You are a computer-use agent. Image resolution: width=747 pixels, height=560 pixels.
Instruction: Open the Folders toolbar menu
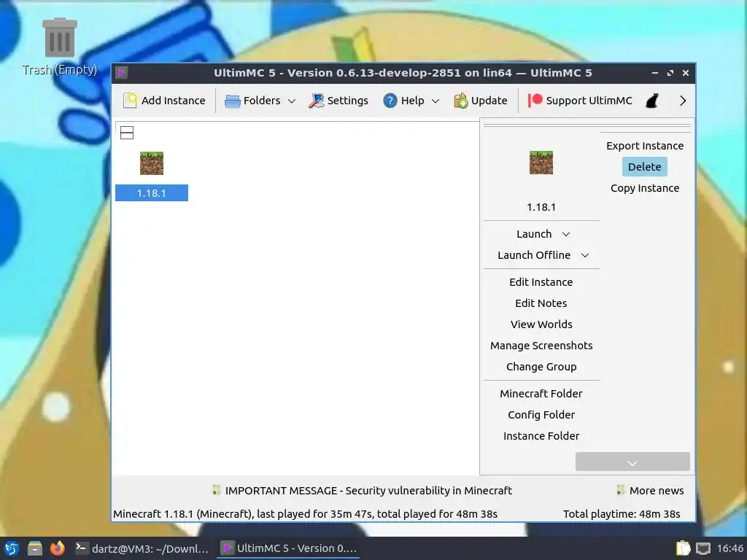click(252, 101)
